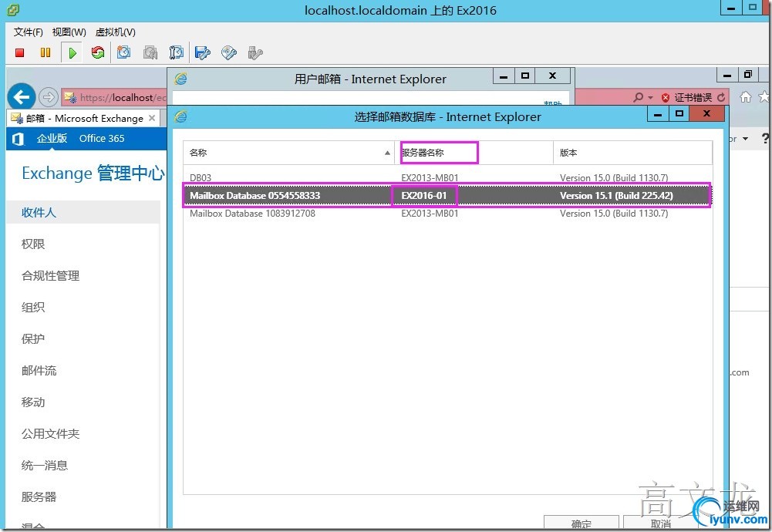The width and height of the screenshot is (772, 532).
Task: Take a snapshot using the clock camera icon
Action: [x=123, y=52]
